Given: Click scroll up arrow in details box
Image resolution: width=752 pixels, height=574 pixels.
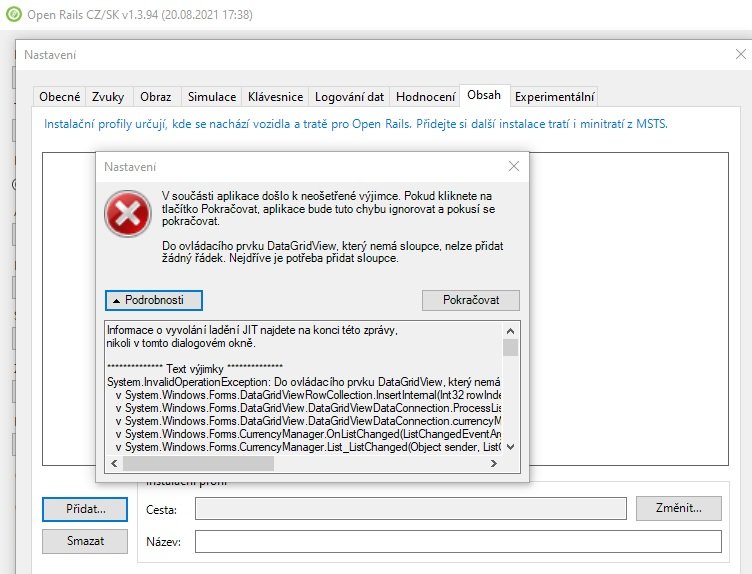Looking at the screenshot, I should point(510,331).
